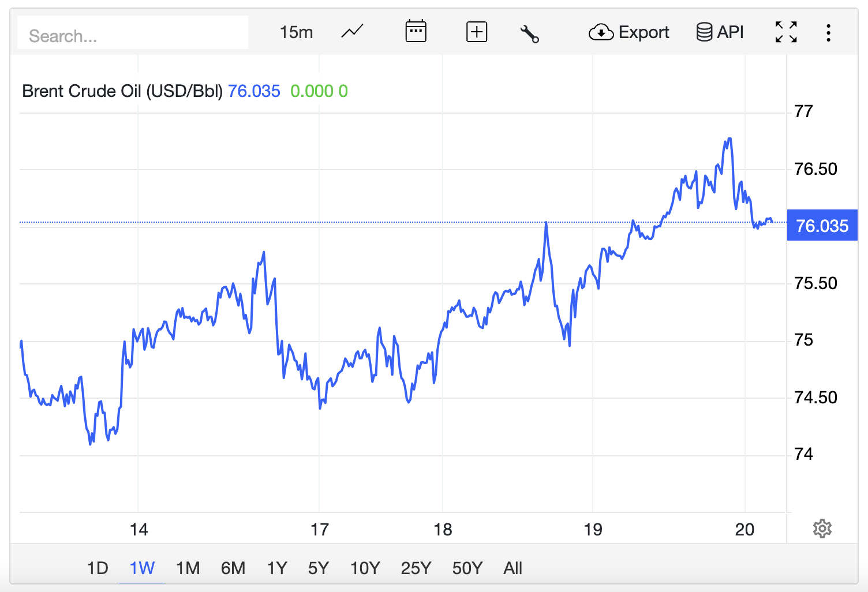Image resolution: width=868 pixels, height=592 pixels.
Task: Click the 75.50 y-axis label
Action: pos(815,283)
